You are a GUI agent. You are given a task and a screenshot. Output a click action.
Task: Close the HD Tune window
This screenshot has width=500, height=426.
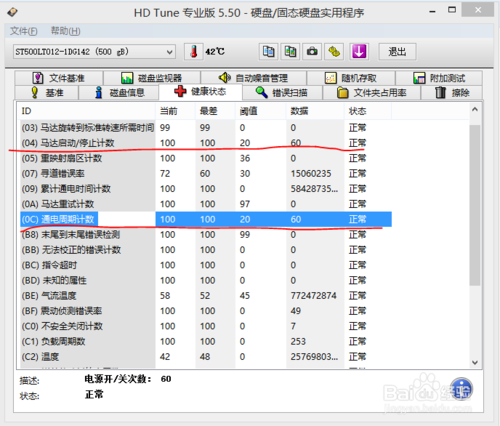478,10
